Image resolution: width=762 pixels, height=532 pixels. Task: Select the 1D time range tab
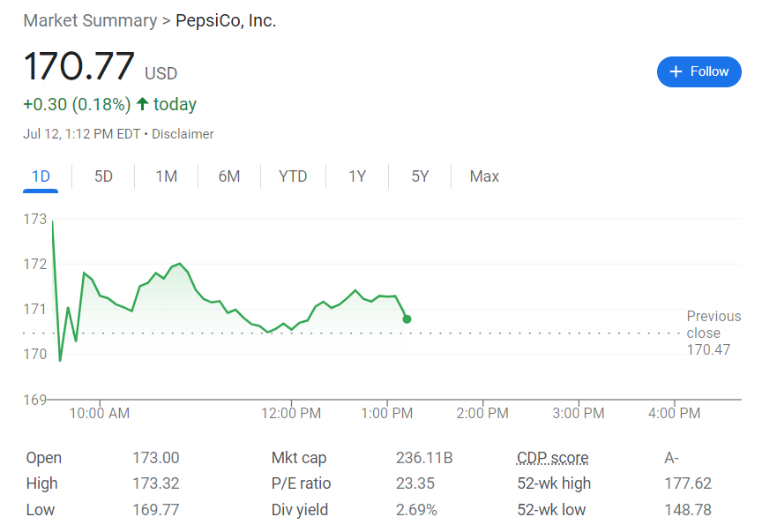[41, 176]
